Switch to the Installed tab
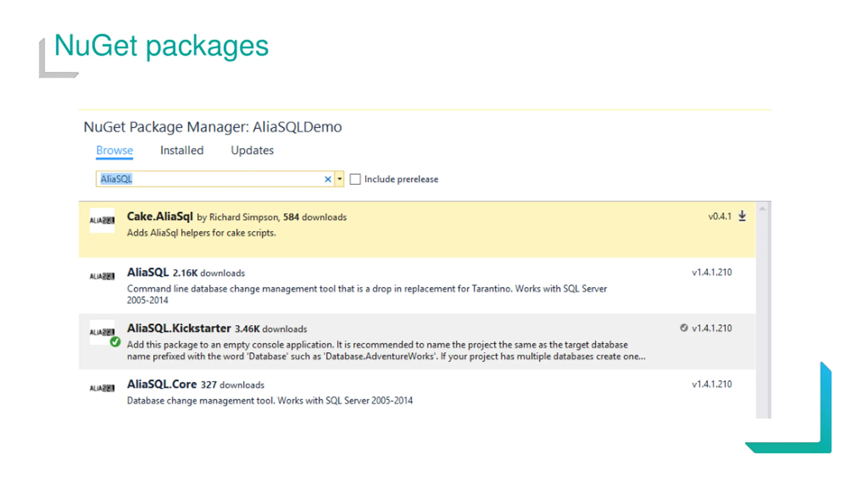 pos(182,150)
